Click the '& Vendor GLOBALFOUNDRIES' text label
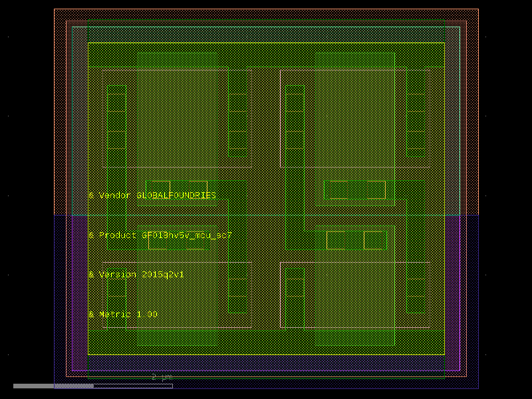This screenshot has width=532, height=399. point(152,196)
